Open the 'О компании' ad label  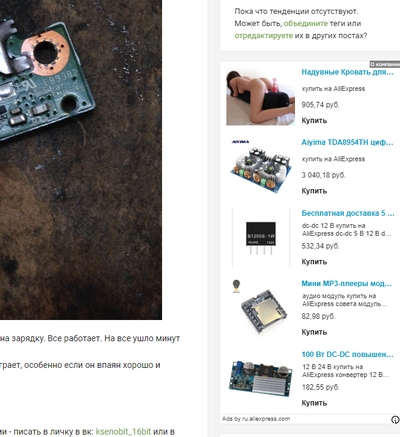pyautogui.click(x=385, y=64)
